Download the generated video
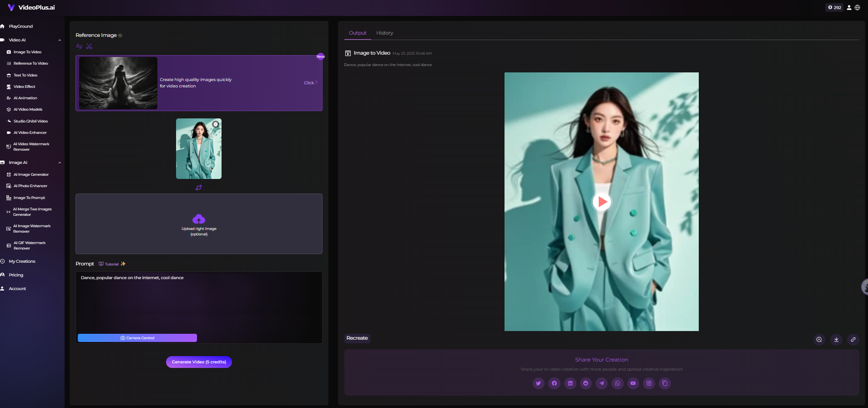This screenshot has height=408, width=868. pyautogui.click(x=836, y=339)
